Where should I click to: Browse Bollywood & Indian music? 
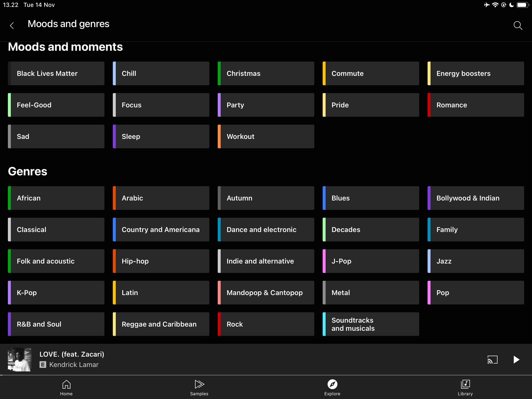coord(476,198)
